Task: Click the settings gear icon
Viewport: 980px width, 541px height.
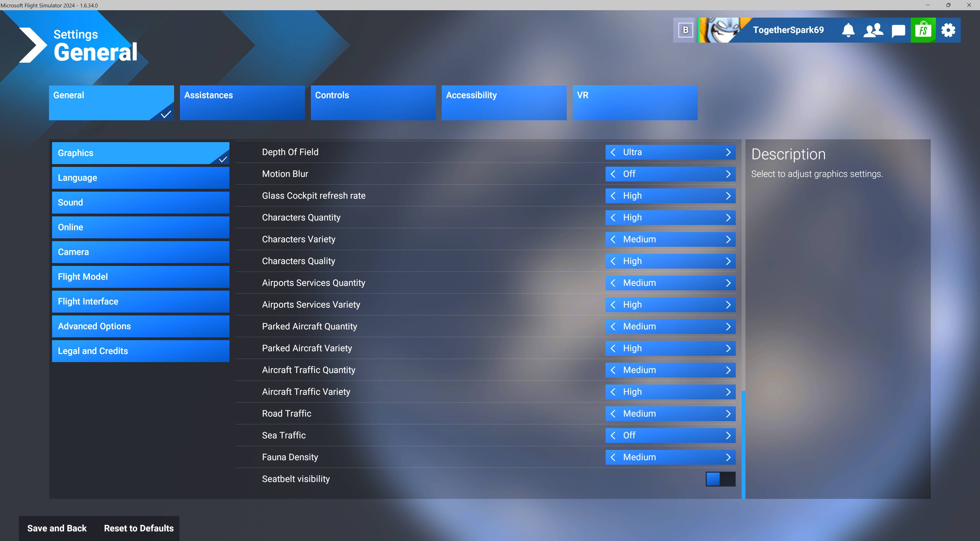Action: coord(948,30)
